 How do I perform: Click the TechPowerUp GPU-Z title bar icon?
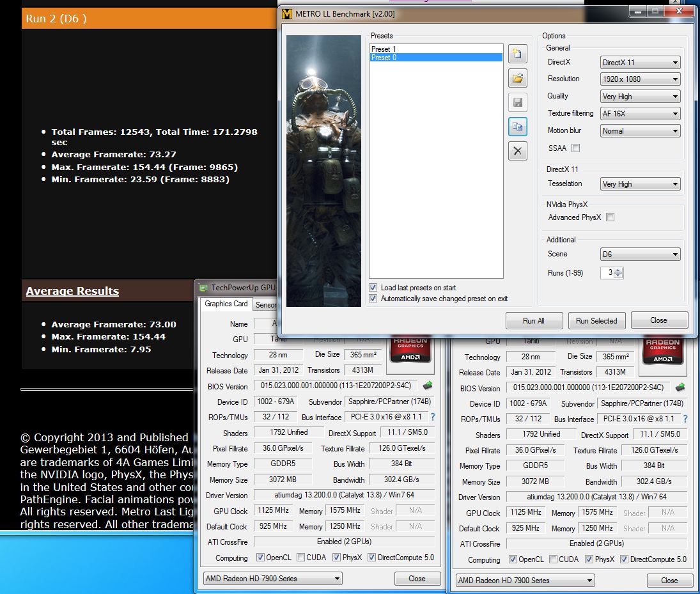pos(203,288)
